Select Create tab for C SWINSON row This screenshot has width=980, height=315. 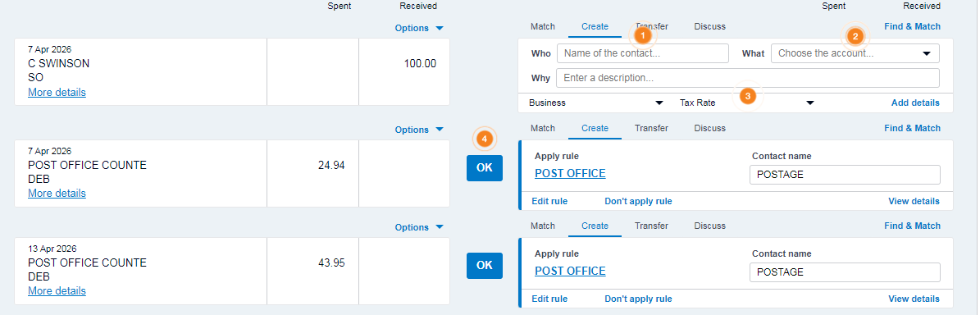595,26
